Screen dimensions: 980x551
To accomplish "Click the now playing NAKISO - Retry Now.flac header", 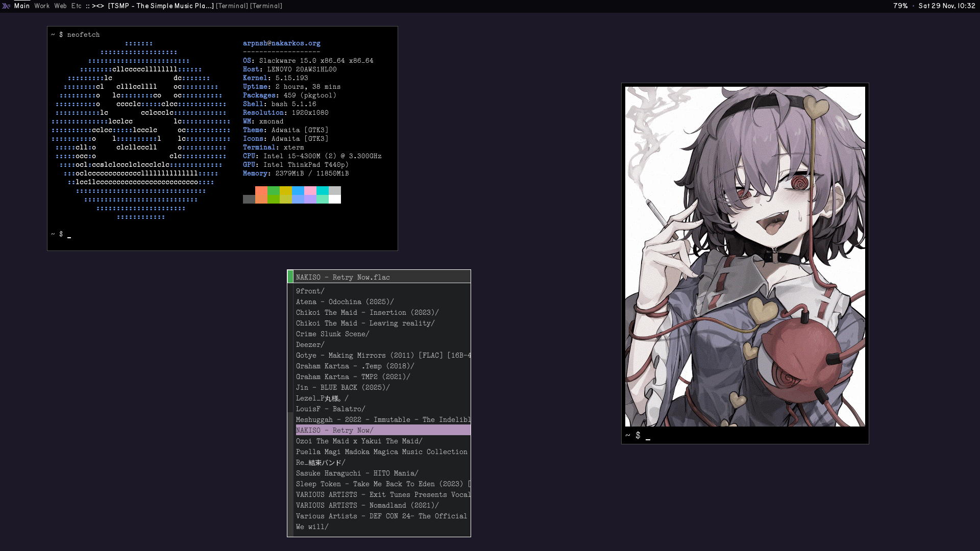I will [342, 278].
